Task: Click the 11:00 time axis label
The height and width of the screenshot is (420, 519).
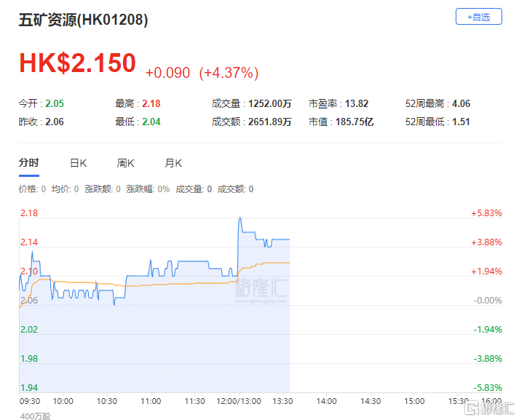Action: (151, 401)
